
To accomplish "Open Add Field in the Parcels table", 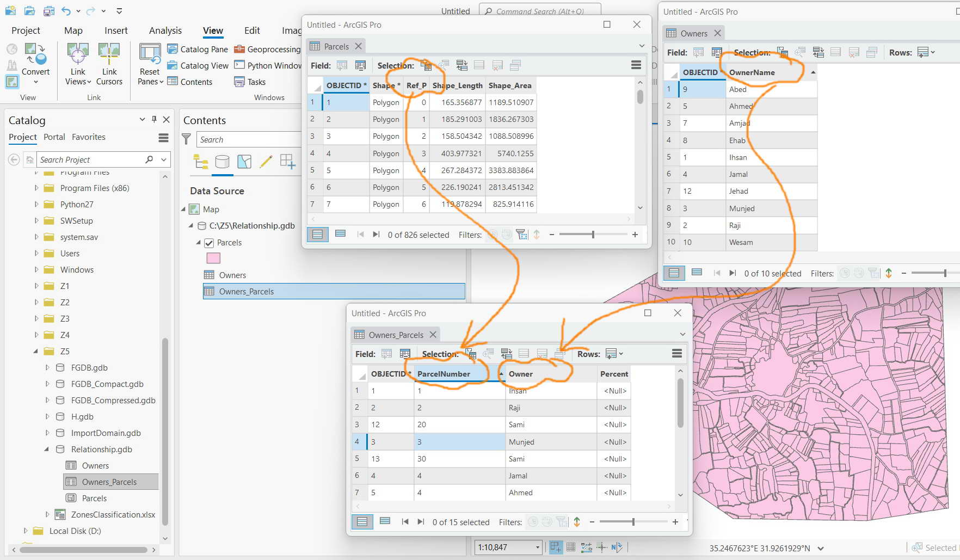I will [x=342, y=65].
